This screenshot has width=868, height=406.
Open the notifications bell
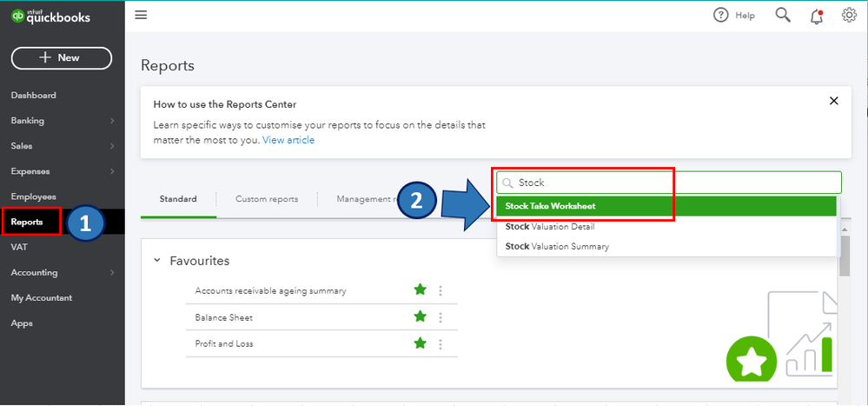[x=817, y=15]
